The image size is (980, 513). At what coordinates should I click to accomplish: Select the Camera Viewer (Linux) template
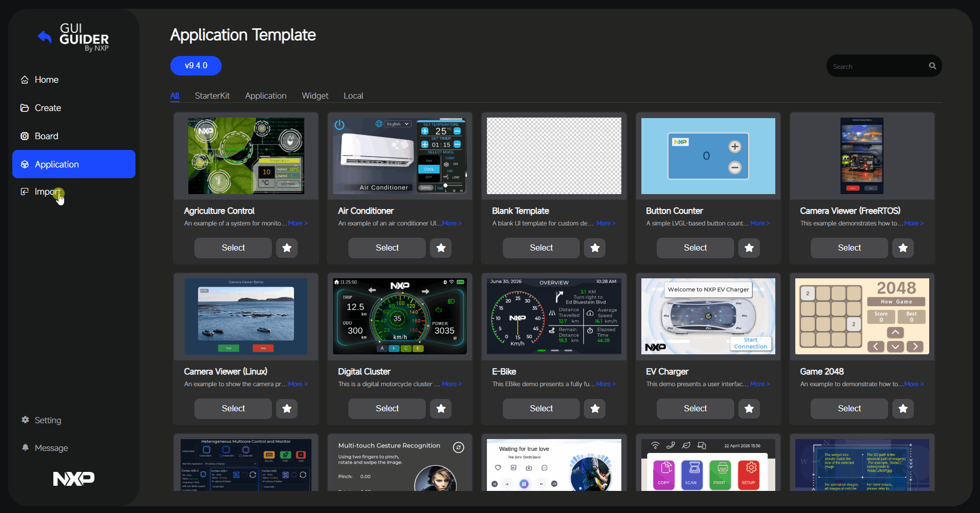233,409
